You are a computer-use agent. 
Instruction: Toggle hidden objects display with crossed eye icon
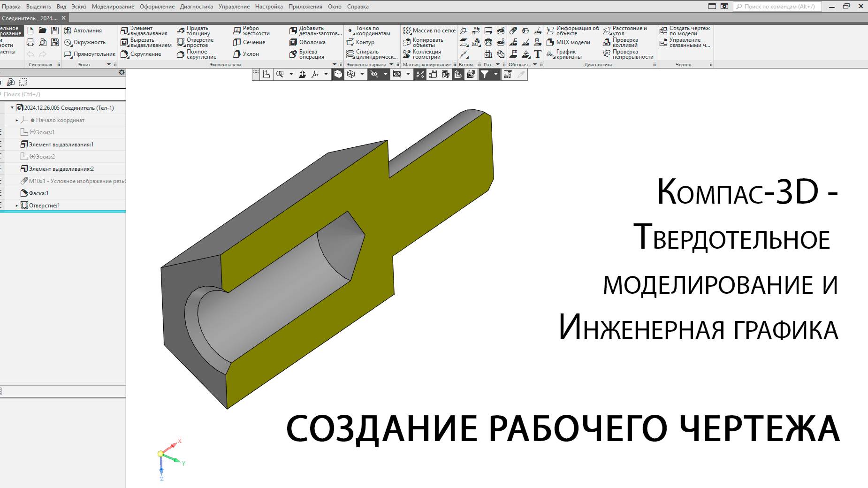[x=374, y=74]
